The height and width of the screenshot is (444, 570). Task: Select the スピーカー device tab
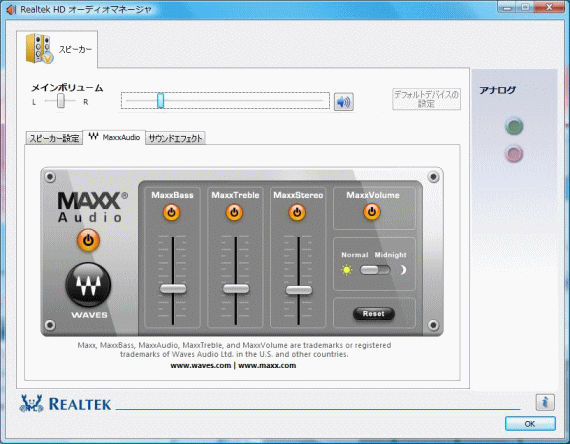click(x=57, y=49)
